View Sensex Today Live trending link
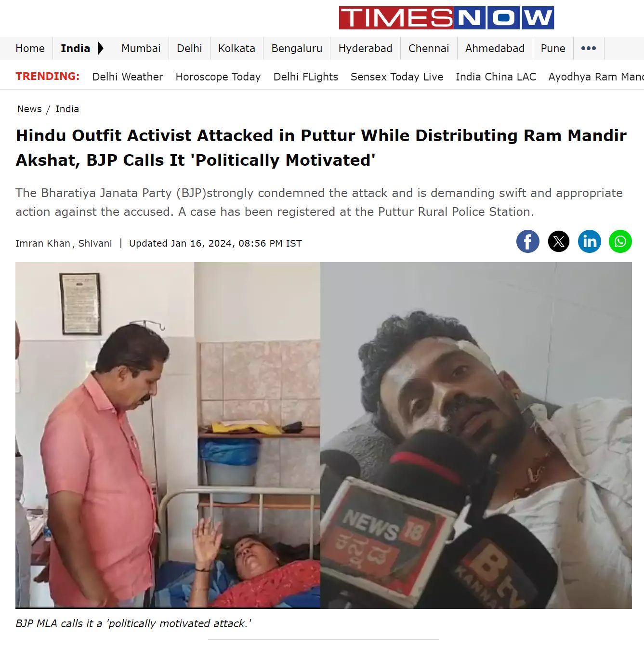 pos(397,77)
